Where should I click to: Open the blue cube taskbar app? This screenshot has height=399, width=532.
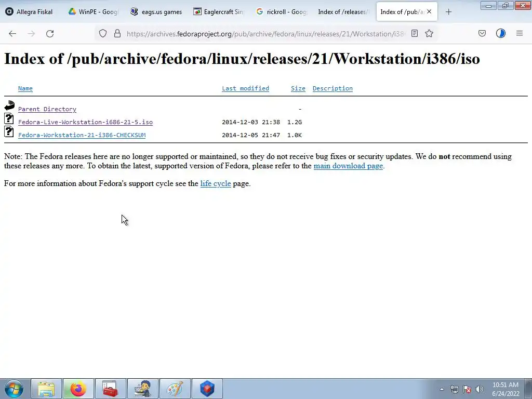[207, 389]
